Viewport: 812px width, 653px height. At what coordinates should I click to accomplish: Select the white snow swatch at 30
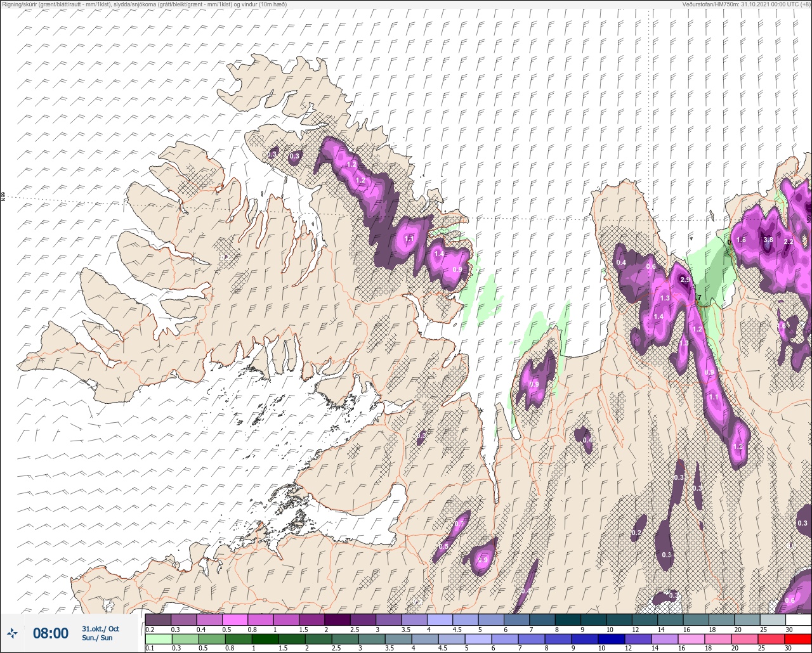[798, 619]
